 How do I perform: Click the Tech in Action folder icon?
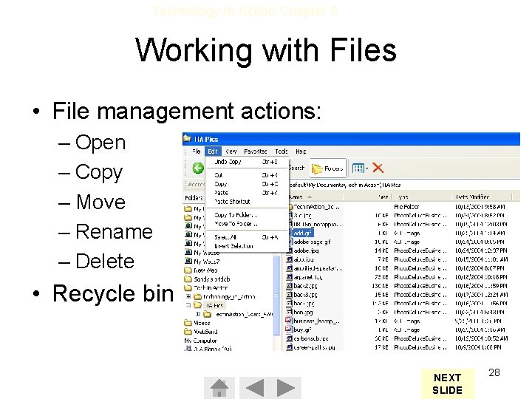[x=188, y=287]
